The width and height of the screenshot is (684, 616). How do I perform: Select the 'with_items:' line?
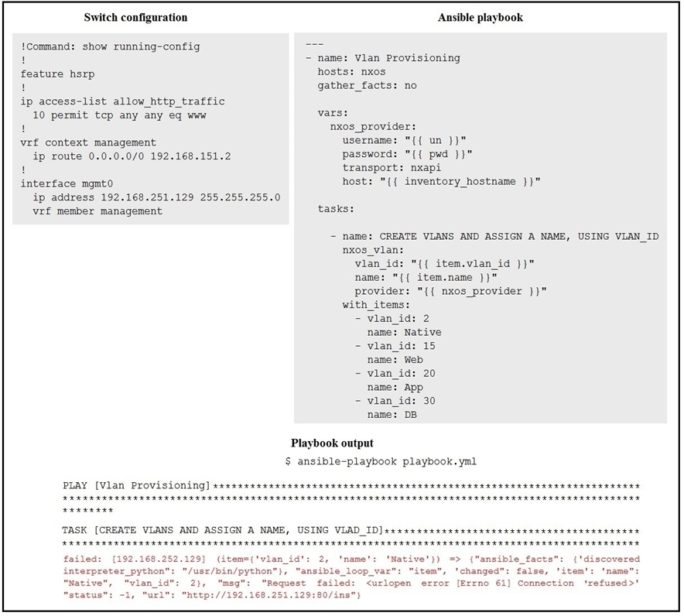377,305
